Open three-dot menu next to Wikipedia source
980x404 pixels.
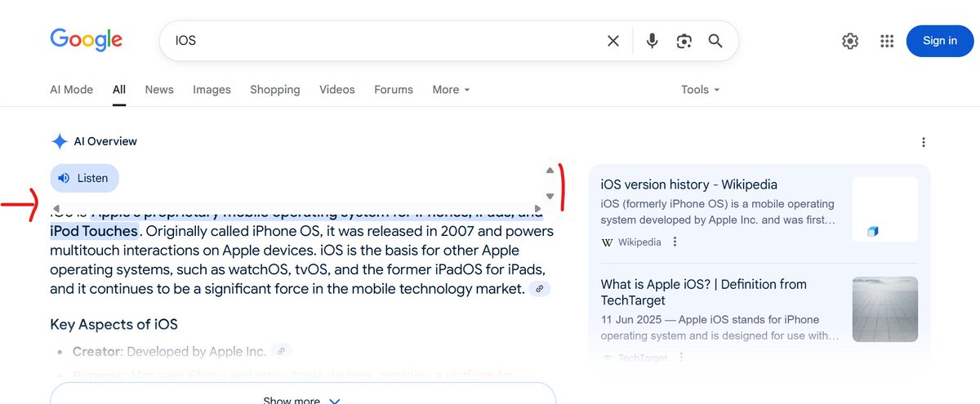pos(675,242)
